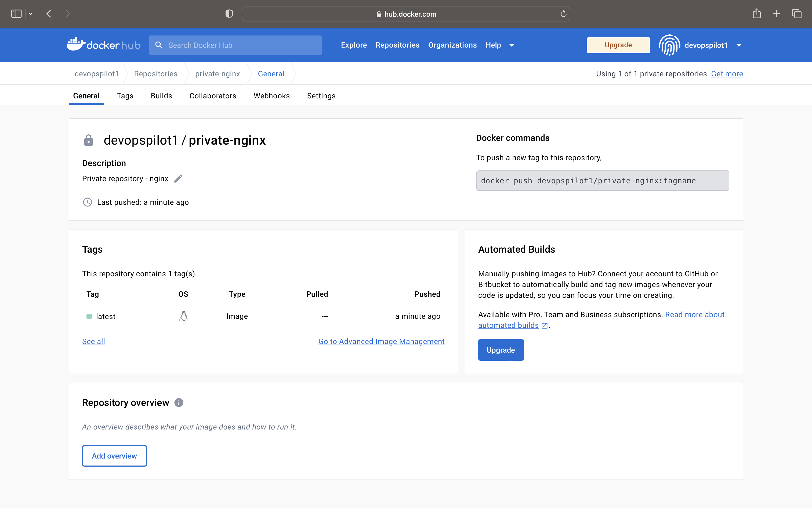Image resolution: width=812 pixels, height=508 pixels.
Task: Open the Explore menu item
Action: [x=354, y=45]
